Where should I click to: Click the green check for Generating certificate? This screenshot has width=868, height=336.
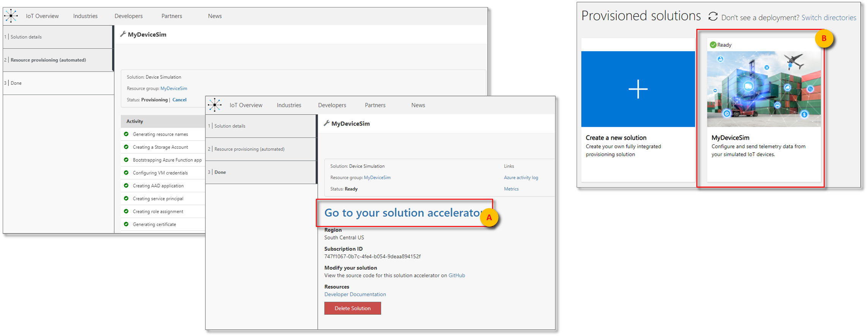(126, 224)
